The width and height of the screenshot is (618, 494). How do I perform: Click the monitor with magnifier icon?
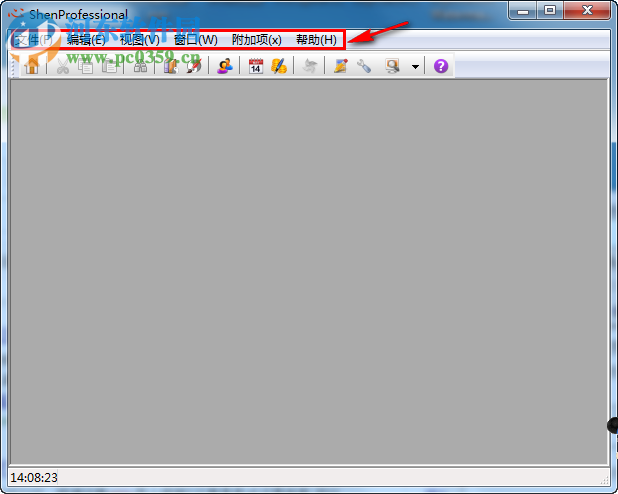[392, 66]
